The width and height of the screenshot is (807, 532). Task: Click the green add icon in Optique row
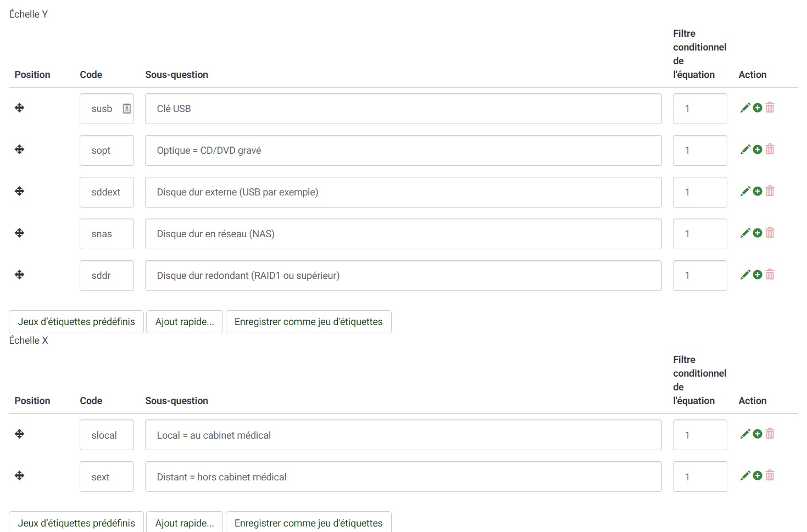(x=758, y=149)
